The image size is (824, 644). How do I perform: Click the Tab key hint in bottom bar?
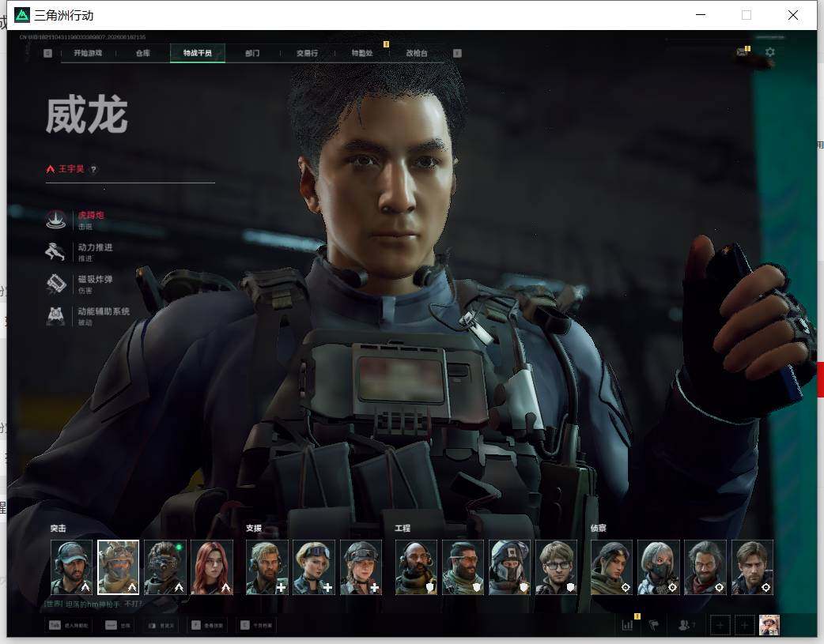69,626
